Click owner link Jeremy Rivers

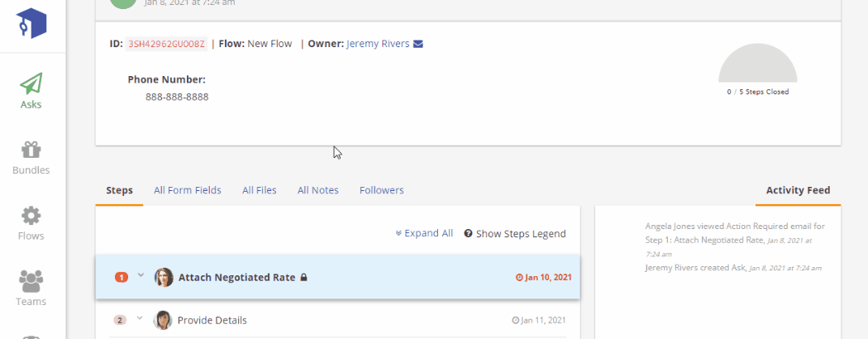tap(378, 44)
